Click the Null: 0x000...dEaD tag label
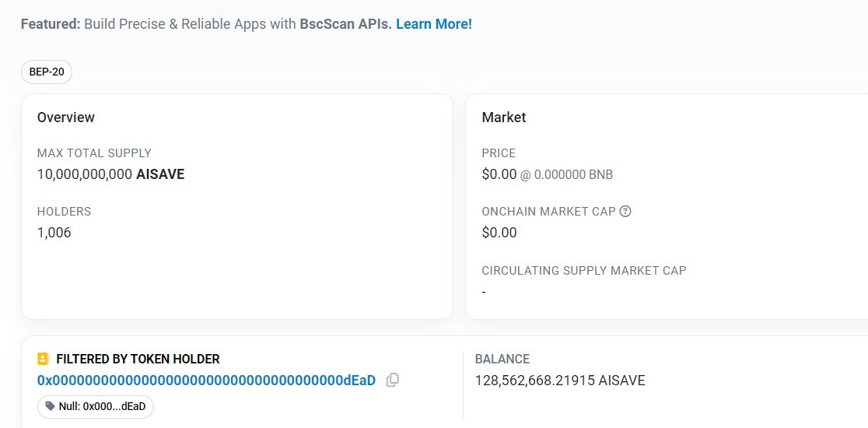 [x=95, y=406]
